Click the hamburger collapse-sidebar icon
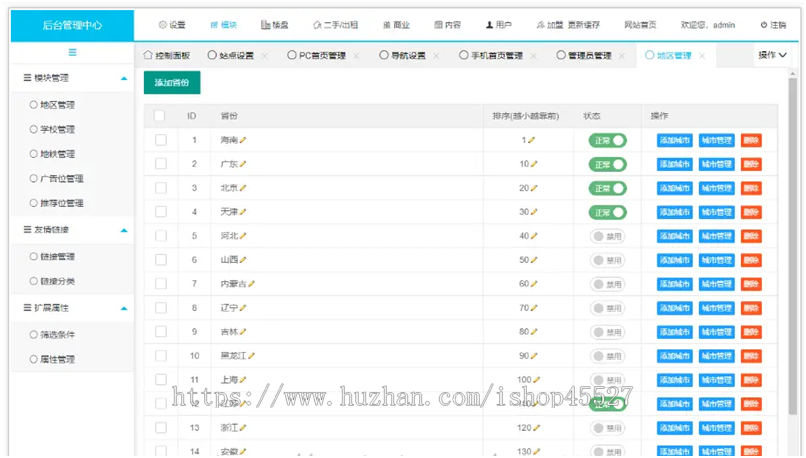The height and width of the screenshot is (458, 806). (x=72, y=52)
